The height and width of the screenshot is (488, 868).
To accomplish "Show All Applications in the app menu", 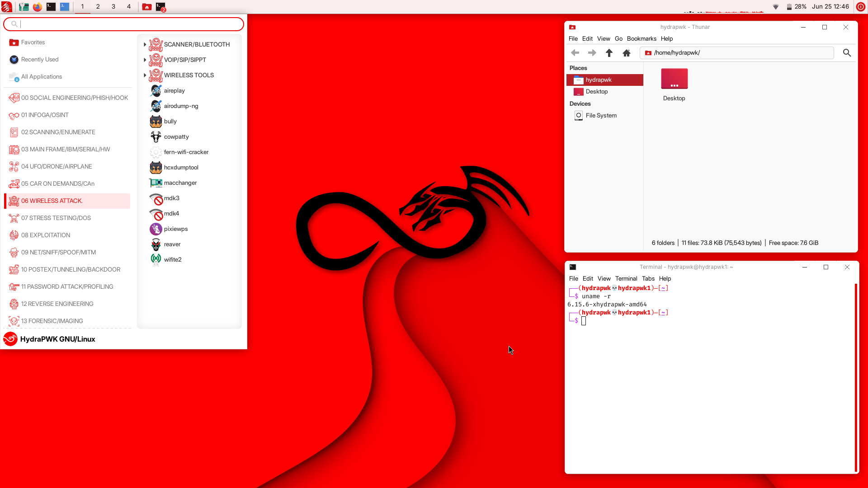I will (41, 76).
